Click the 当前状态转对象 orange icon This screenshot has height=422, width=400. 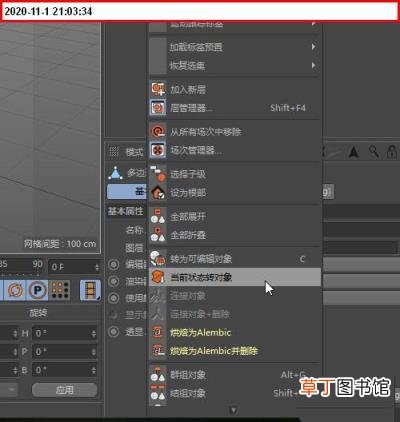(x=158, y=277)
